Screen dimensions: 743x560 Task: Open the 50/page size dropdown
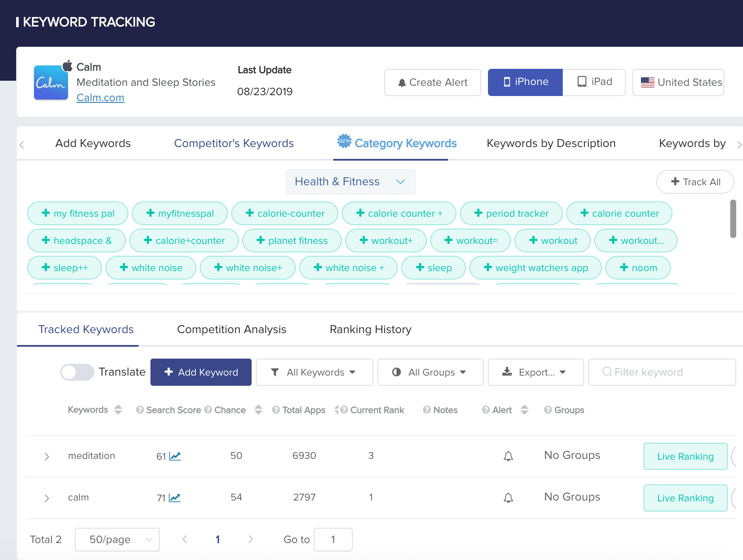(x=117, y=540)
